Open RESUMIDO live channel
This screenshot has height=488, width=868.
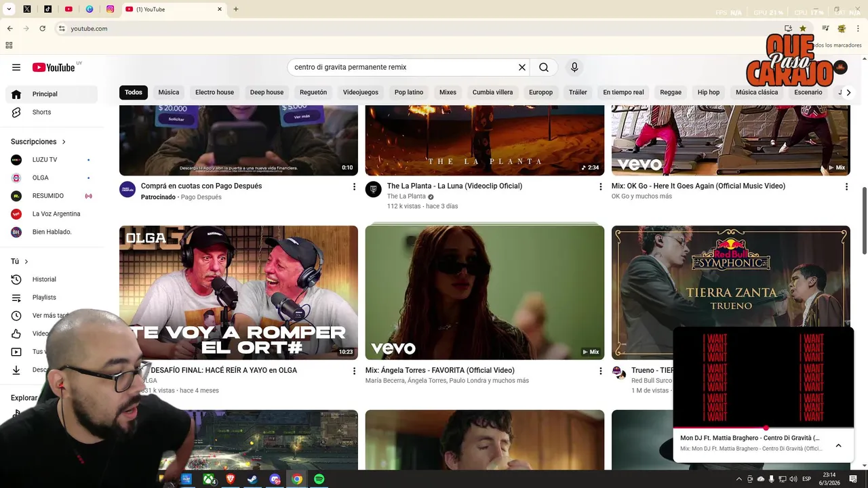point(52,196)
